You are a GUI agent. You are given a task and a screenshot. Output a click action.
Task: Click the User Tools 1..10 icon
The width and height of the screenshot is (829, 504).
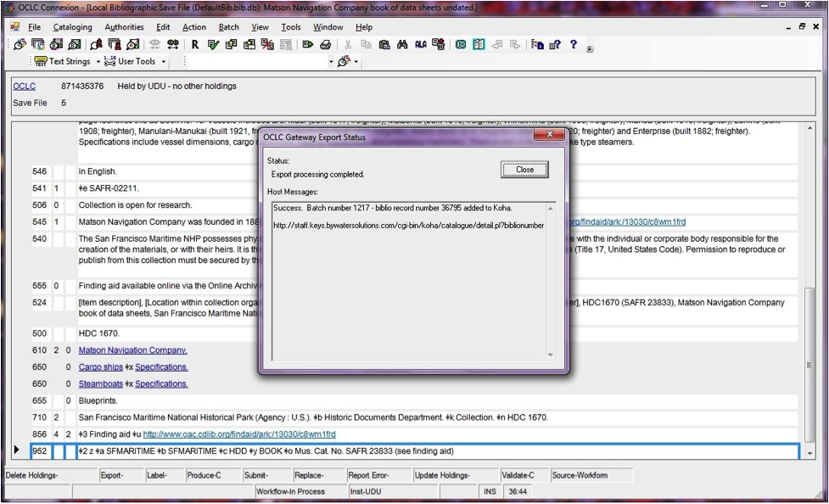pyautogui.click(x=110, y=61)
